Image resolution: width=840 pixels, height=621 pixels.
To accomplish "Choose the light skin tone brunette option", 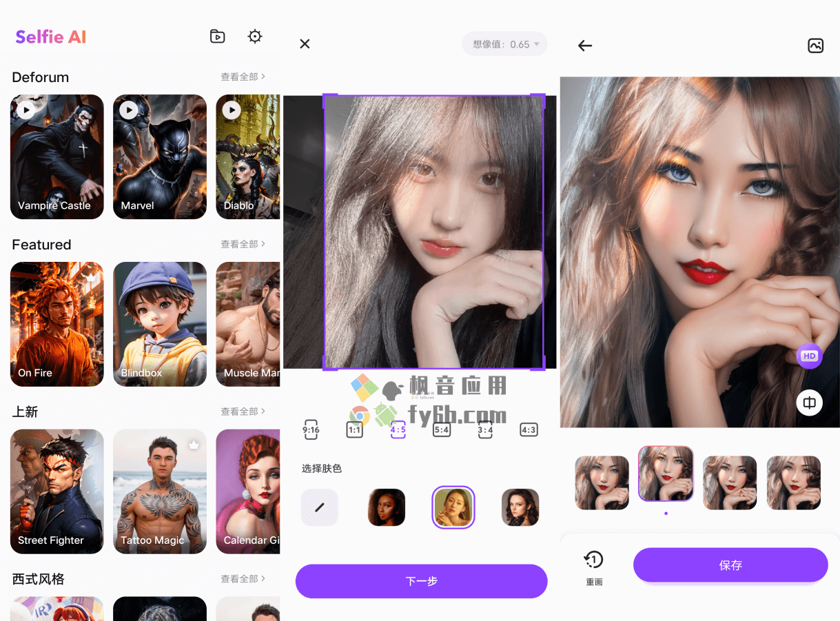I will [x=520, y=507].
